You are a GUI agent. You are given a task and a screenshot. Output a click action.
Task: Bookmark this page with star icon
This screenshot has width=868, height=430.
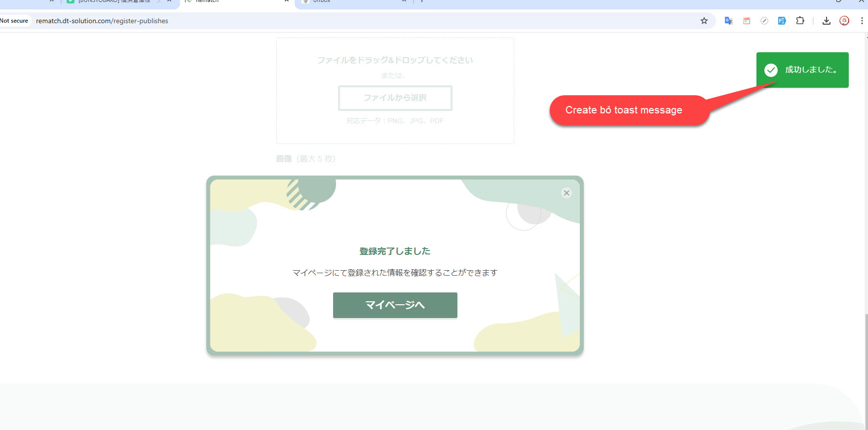(x=704, y=21)
